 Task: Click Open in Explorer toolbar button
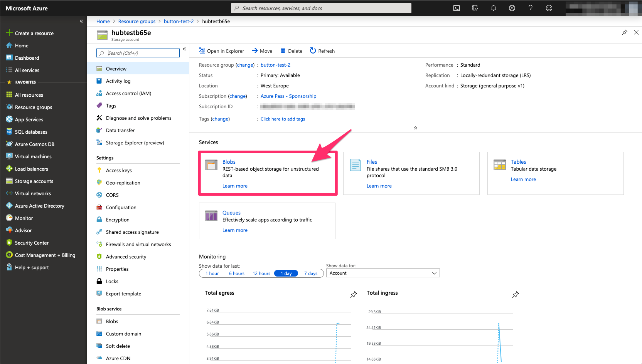tap(222, 51)
